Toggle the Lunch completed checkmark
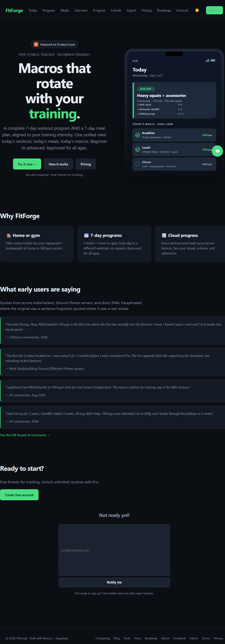Viewport: 225px width, 644px height. [137, 150]
